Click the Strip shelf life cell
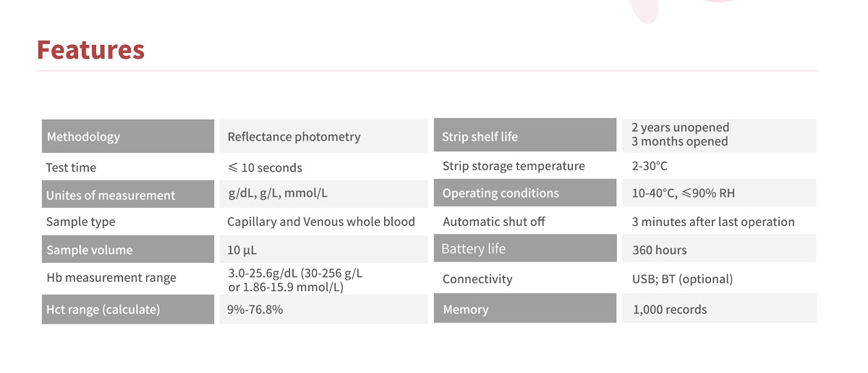This screenshot has height=373, width=868. click(x=524, y=136)
